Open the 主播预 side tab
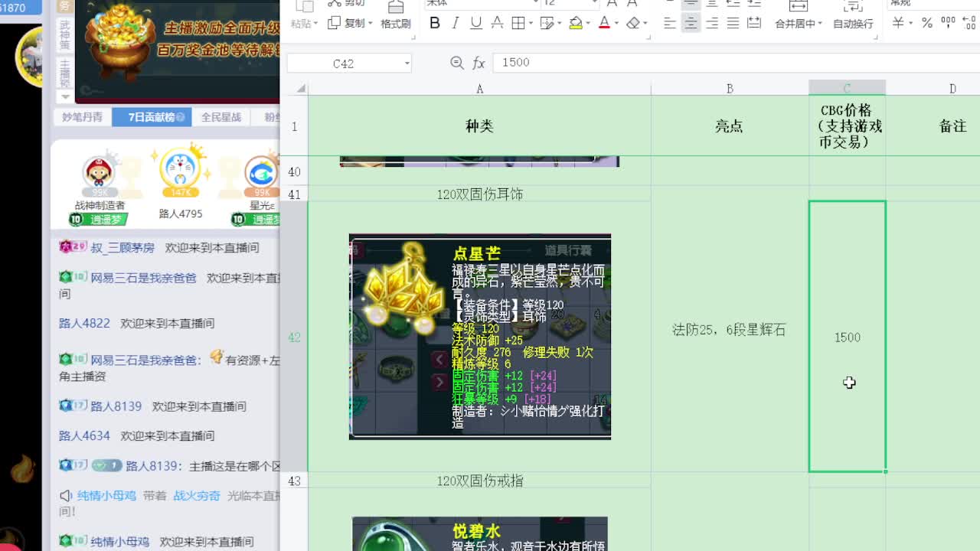 tap(65, 73)
